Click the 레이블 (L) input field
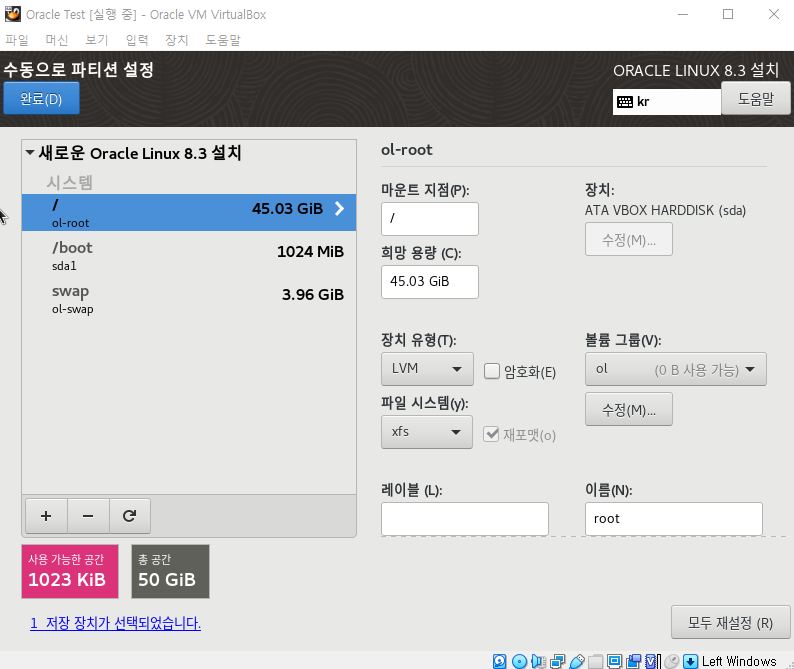This screenshot has width=794, height=669. click(x=465, y=519)
